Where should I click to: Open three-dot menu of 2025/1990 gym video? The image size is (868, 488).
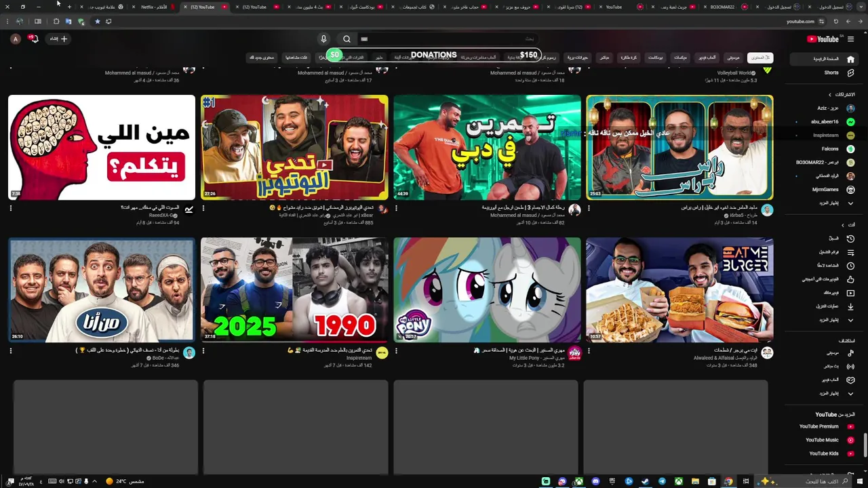pos(203,351)
